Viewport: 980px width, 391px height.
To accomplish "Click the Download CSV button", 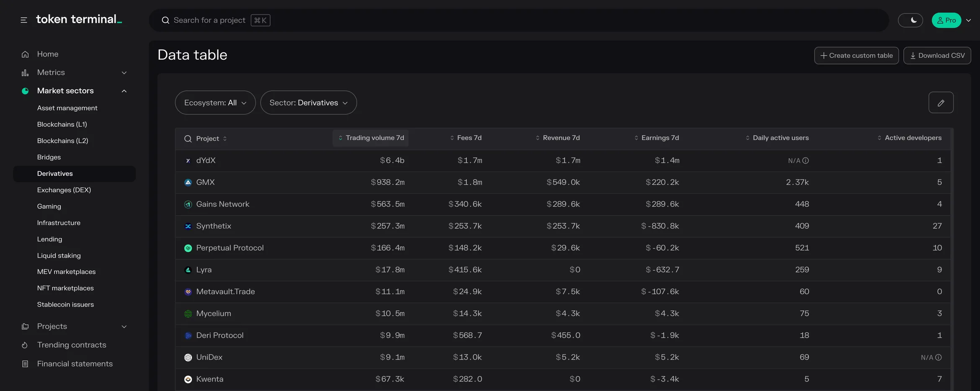I will click(x=937, y=55).
